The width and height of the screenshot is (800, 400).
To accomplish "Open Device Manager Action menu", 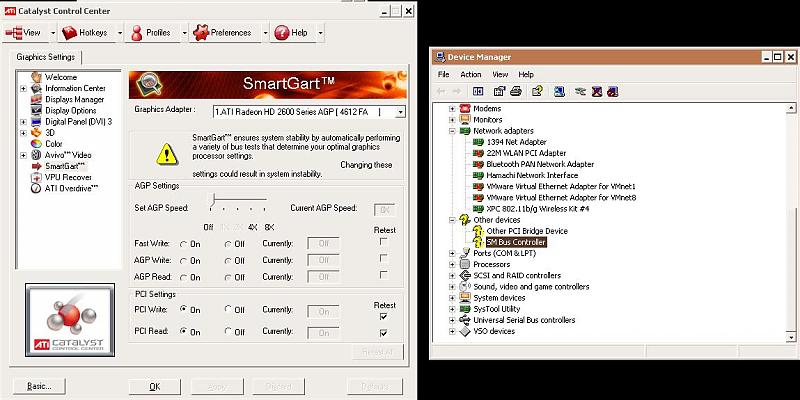I will [x=470, y=74].
